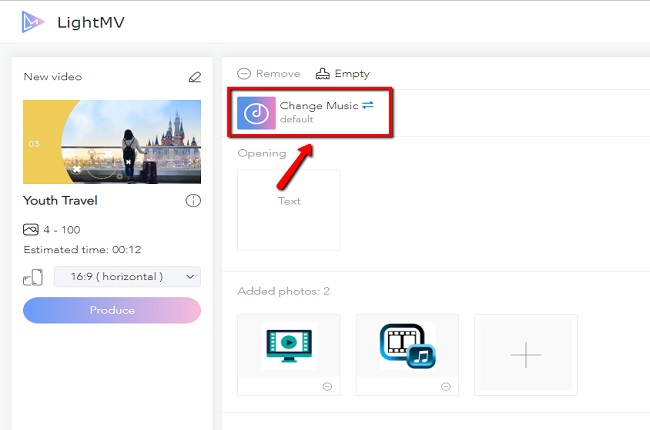
Task: Edit the video name with pencil icon
Action: (x=194, y=77)
